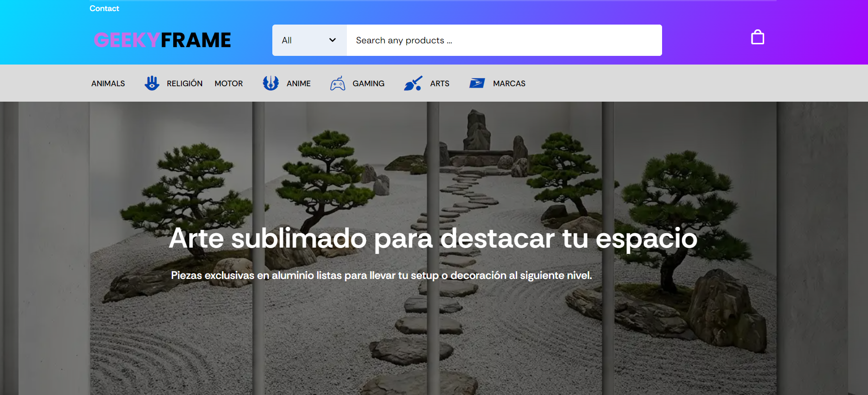Click the GEEKYFRAME logo
Viewport: 868px width, 395px height.
coord(162,40)
